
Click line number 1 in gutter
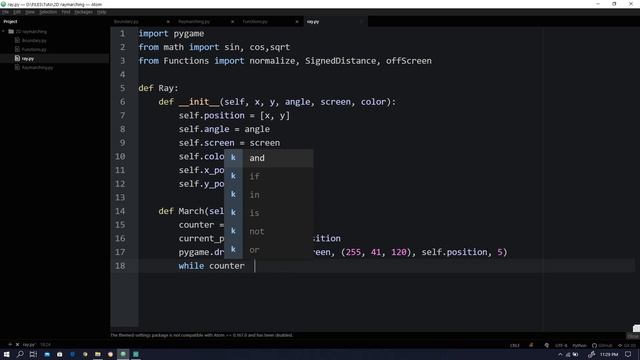coord(122,33)
